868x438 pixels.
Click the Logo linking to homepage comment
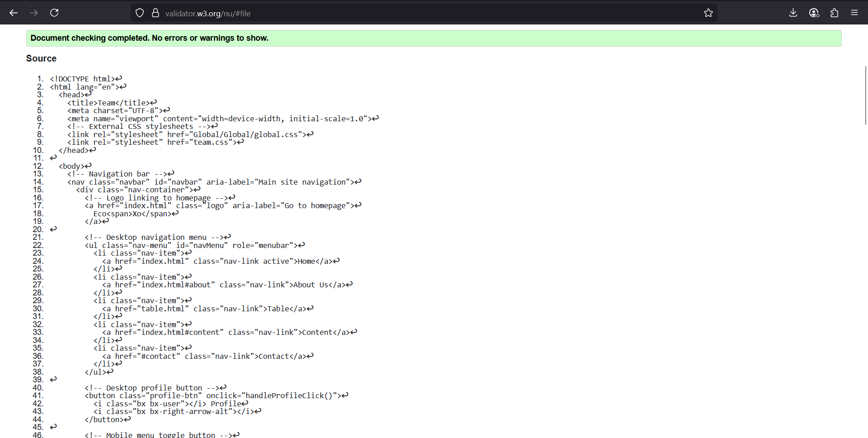160,198
